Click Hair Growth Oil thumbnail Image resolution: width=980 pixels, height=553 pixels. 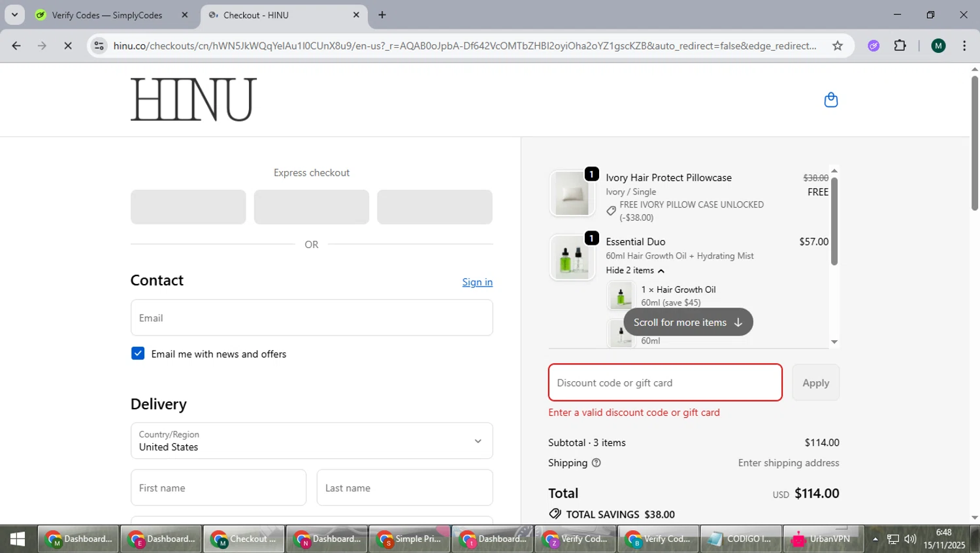pos(621,296)
